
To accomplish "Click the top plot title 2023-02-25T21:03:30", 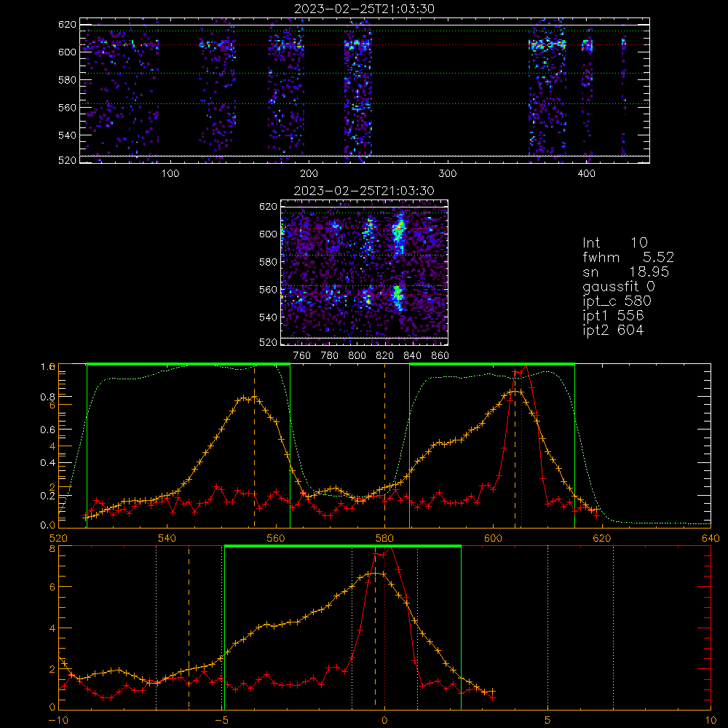I will click(x=365, y=9).
